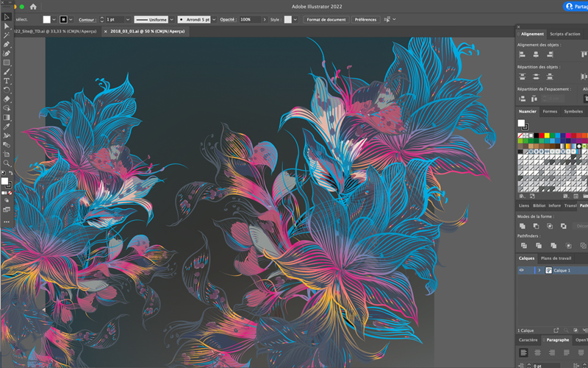Viewport: 588px width, 368px height.
Task: Select the Rectangle shape tool
Action: (x=7, y=63)
